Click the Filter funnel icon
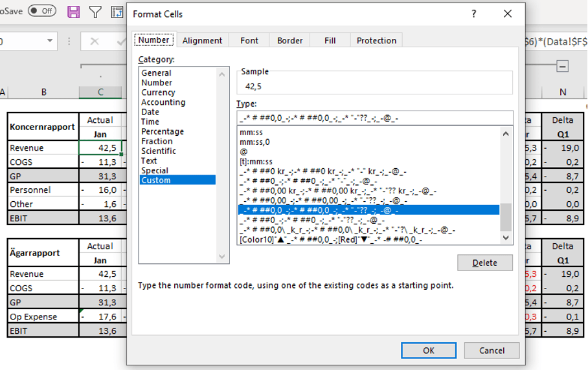This screenshot has height=370, width=588. [x=95, y=12]
